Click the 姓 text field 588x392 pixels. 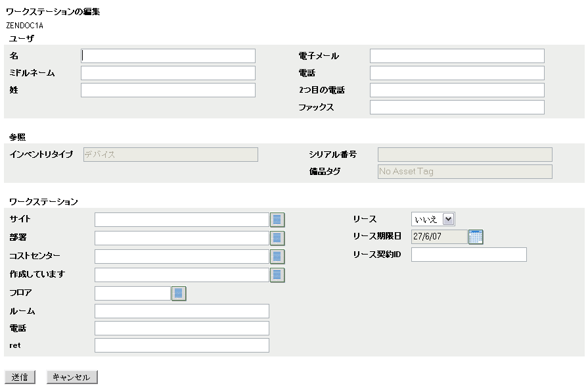(x=168, y=90)
